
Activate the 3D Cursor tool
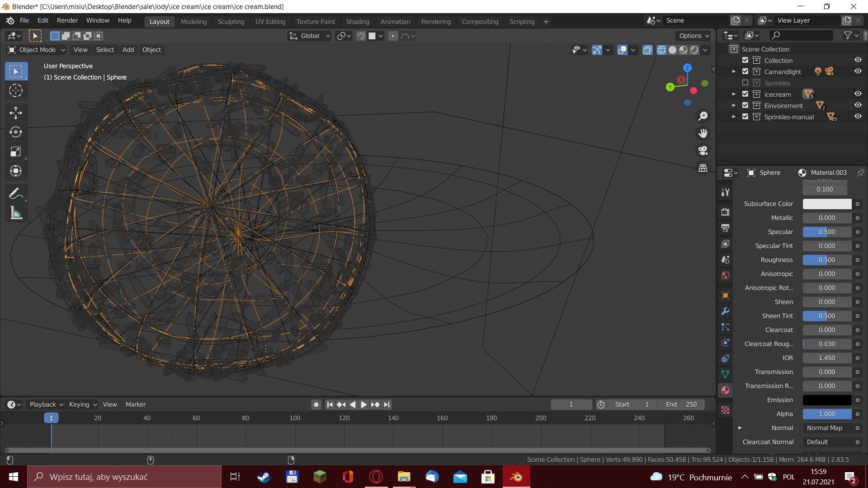(16, 91)
